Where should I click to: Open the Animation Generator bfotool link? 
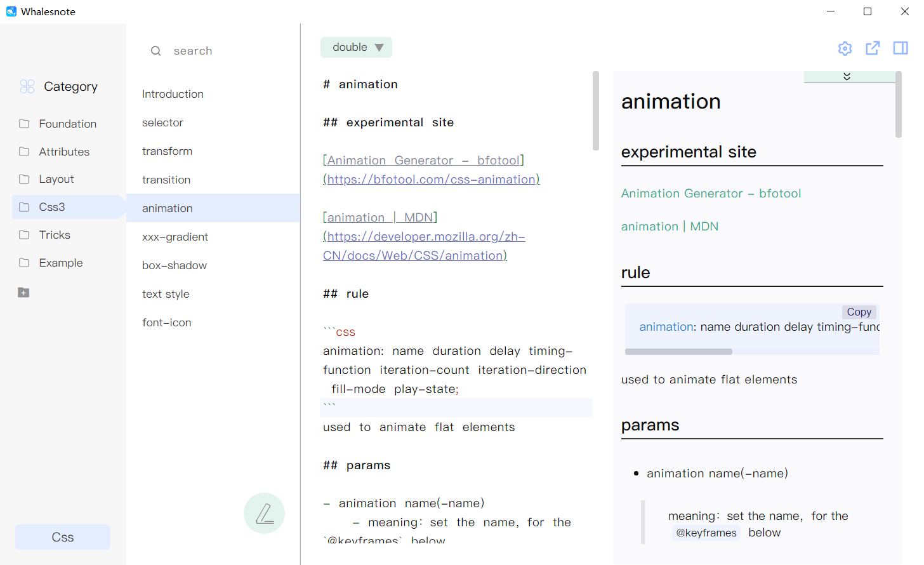point(711,193)
